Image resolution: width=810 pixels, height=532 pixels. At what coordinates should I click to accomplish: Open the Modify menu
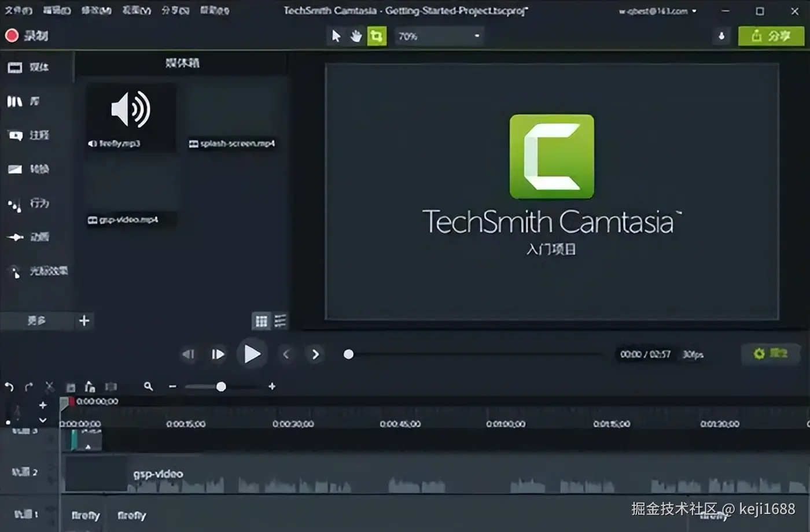pyautogui.click(x=97, y=10)
